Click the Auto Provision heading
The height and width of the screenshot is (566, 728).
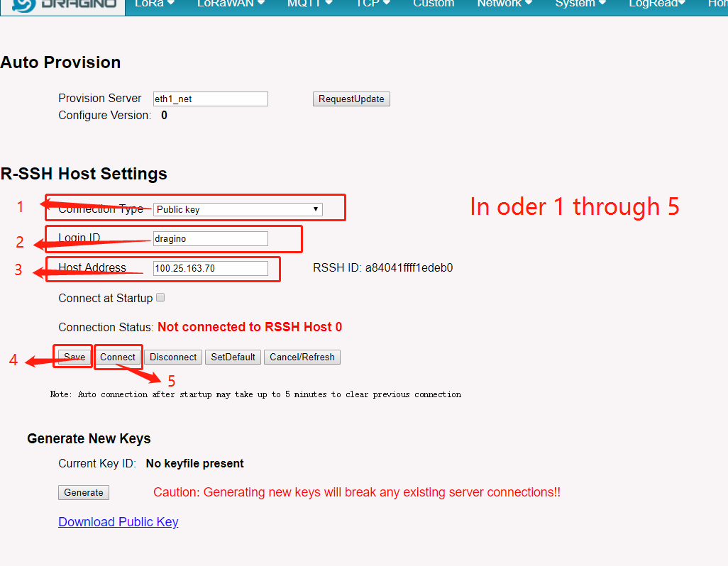tap(60, 62)
